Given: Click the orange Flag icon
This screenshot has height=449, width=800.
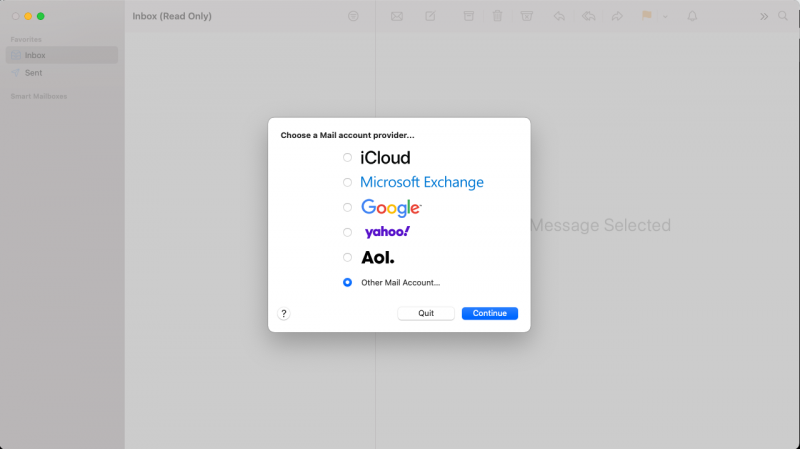Looking at the screenshot, I should 646,16.
